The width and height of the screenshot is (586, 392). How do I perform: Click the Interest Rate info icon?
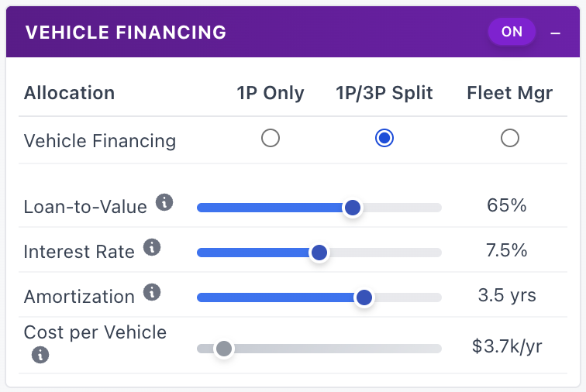152,248
